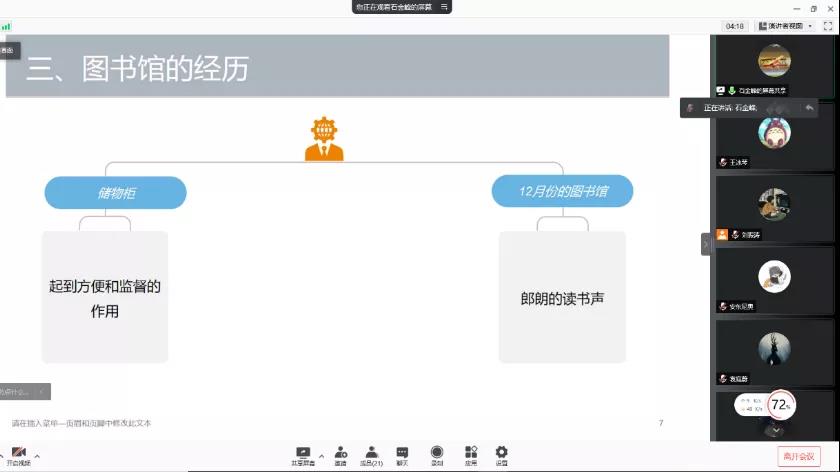Click the 04:18 meeting timer
Screen dimensions: 840x472
(735, 25)
